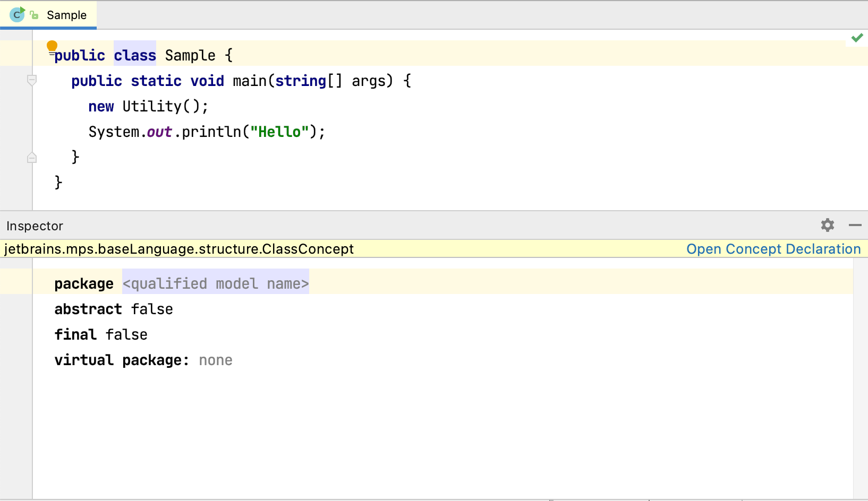Click the System.out.println statement

[x=206, y=131]
